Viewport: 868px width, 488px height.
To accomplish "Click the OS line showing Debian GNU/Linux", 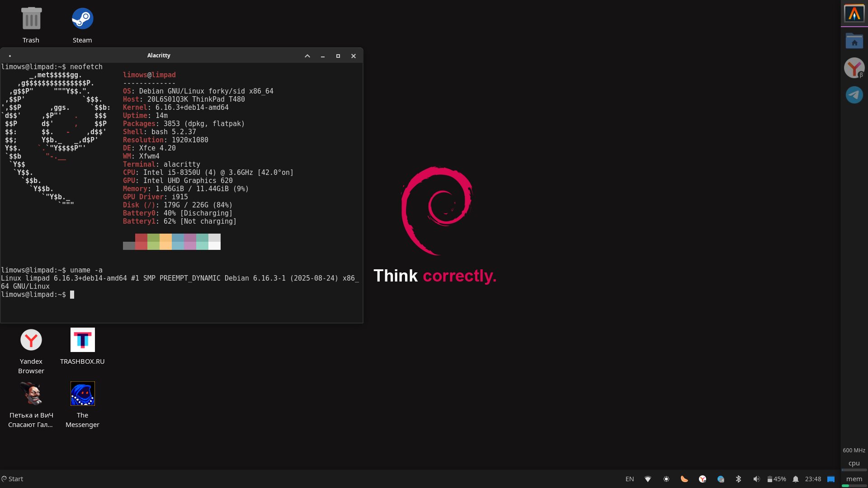I will coord(198,91).
